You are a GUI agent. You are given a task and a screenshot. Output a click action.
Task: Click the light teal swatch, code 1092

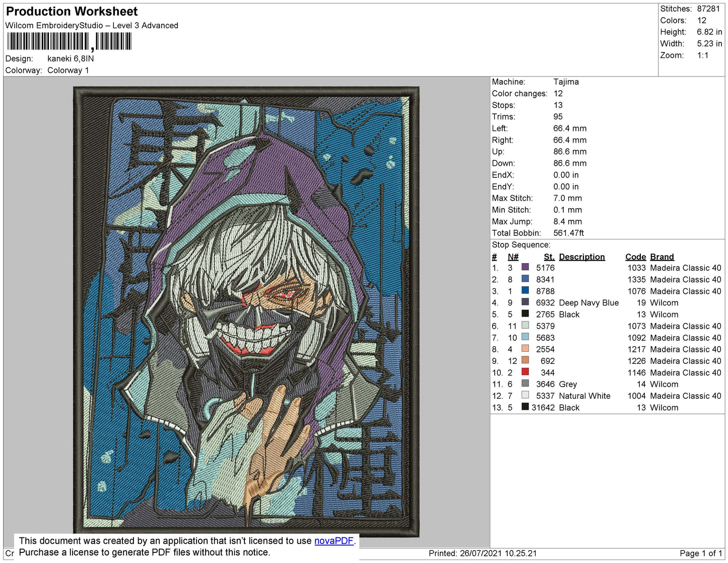(525, 337)
